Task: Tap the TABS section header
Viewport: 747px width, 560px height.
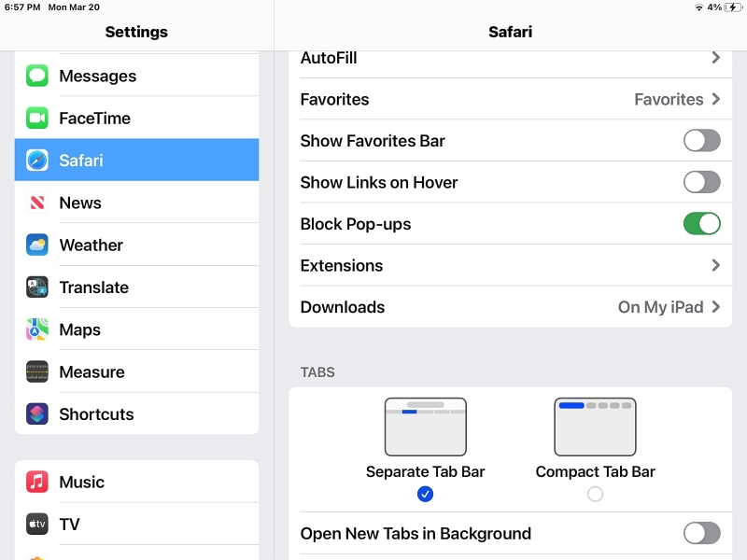Action: [317, 371]
